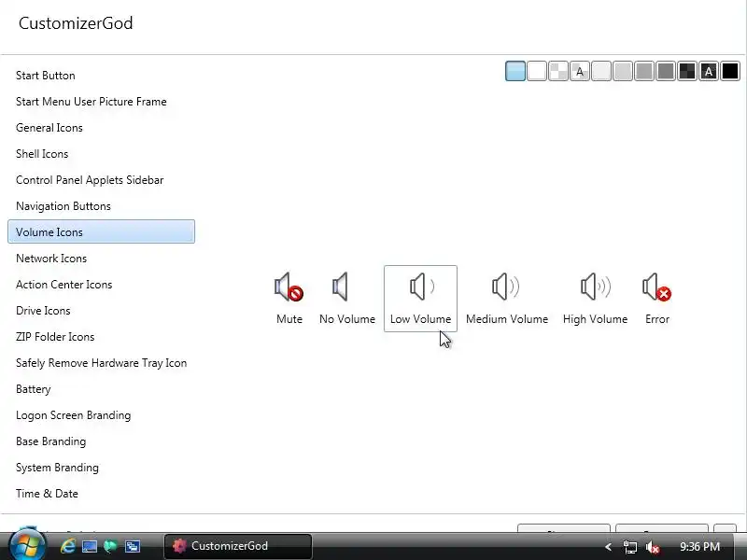
Task: Activate the CustomizerGod taskbar button
Action: click(x=238, y=546)
